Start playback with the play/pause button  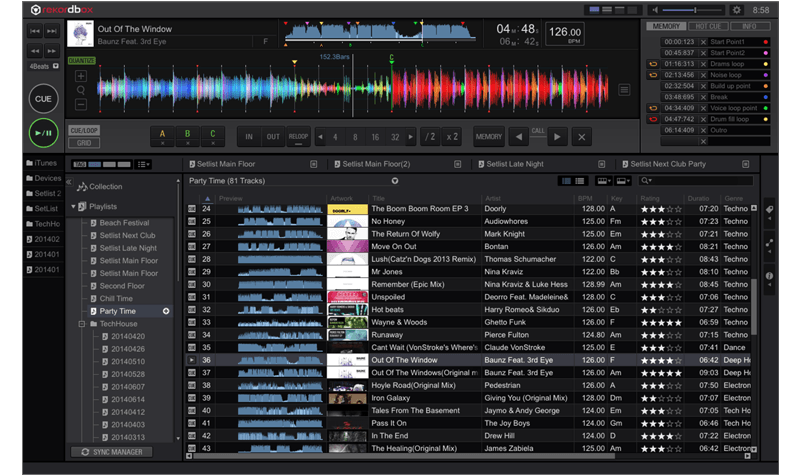click(x=43, y=131)
